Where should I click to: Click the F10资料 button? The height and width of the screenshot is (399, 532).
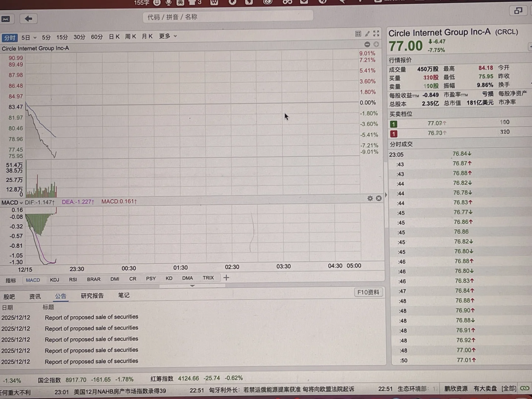[368, 292]
